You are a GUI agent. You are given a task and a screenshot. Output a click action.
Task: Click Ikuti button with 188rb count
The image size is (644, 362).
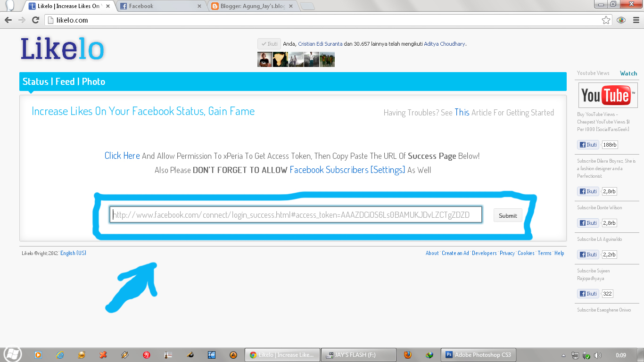(588, 145)
